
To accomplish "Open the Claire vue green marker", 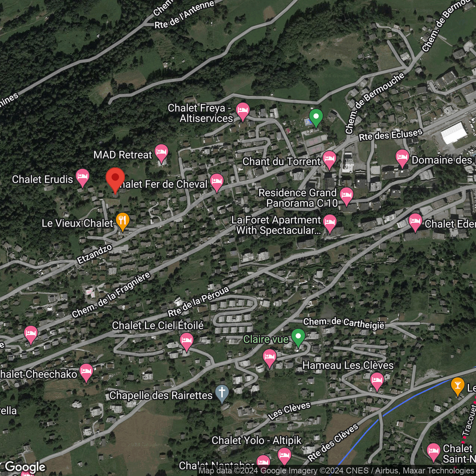I will pyautogui.click(x=298, y=338).
